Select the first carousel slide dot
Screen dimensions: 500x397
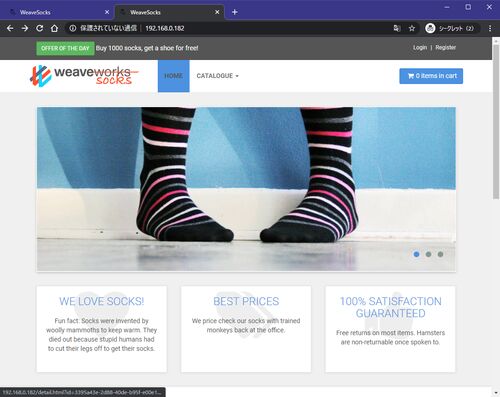[x=416, y=254]
